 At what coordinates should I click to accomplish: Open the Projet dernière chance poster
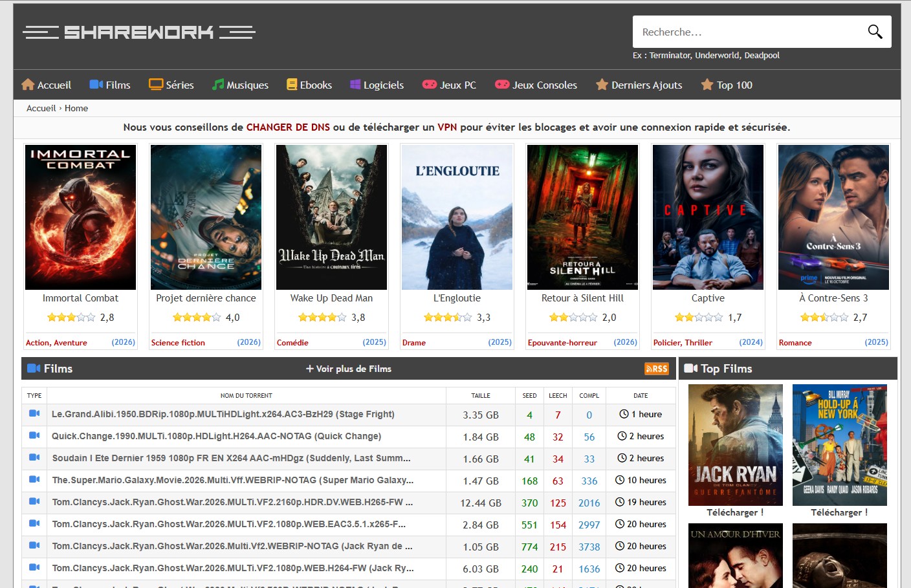[x=206, y=217]
